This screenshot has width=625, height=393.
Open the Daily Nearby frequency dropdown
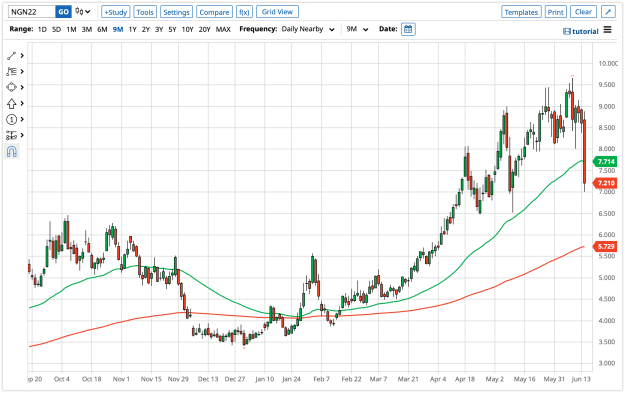308,29
